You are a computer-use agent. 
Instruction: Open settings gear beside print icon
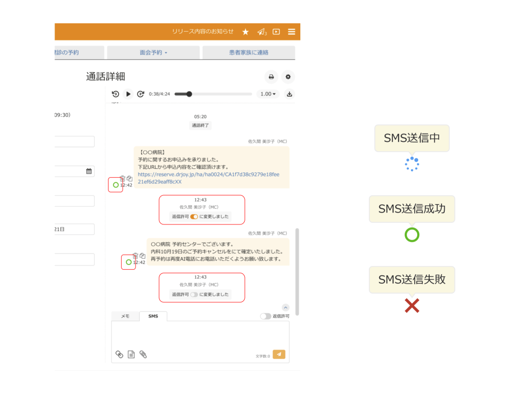point(288,77)
